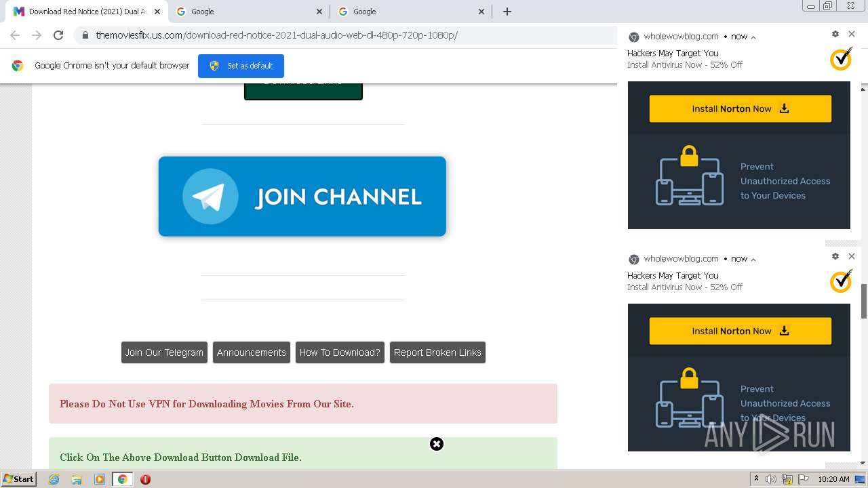Go back to the previous page

[x=15, y=35]
